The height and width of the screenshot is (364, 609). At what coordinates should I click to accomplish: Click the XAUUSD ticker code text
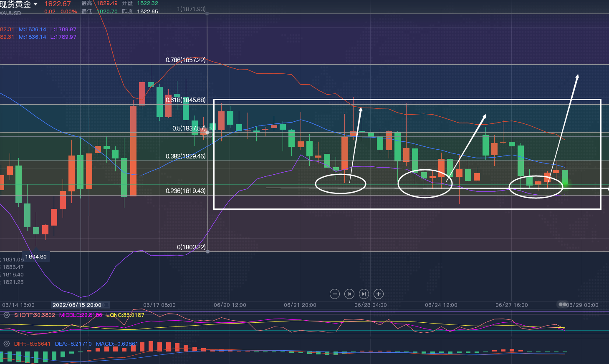pyautogui.click(x=10, y=13)
